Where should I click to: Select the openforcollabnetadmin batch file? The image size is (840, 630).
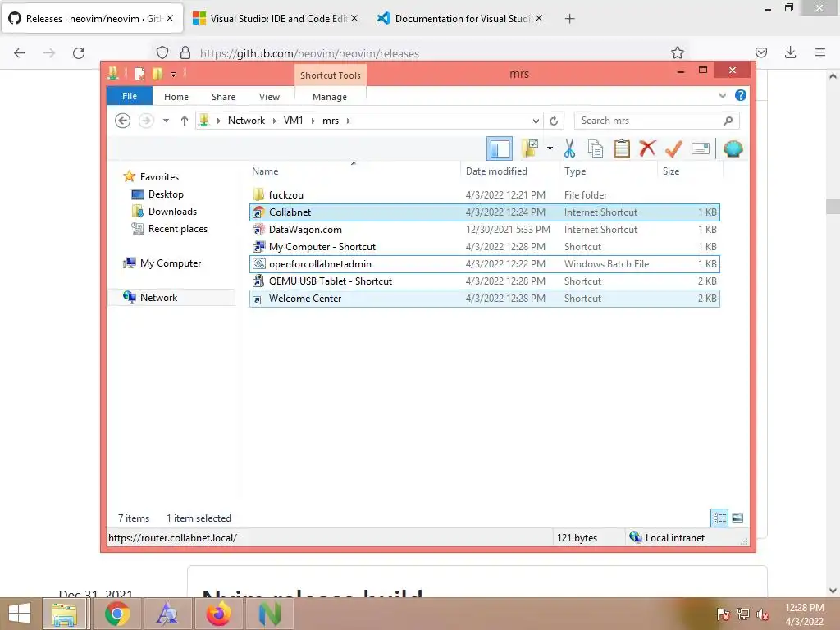tap(484, 263)
